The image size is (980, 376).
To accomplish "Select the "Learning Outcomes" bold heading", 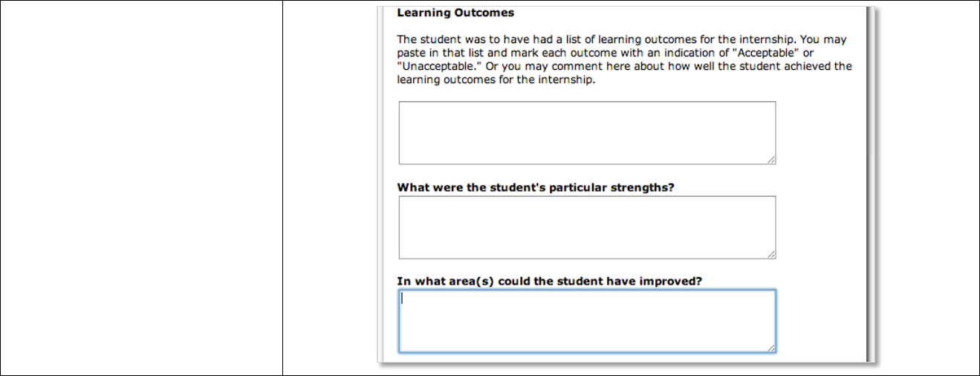I will tap(455, 13).
